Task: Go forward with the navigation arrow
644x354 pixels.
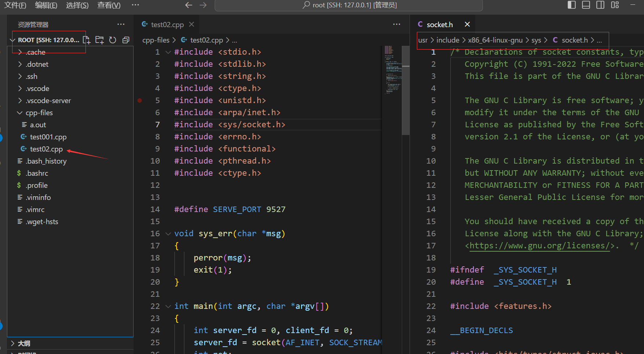Action: (203, 5)
